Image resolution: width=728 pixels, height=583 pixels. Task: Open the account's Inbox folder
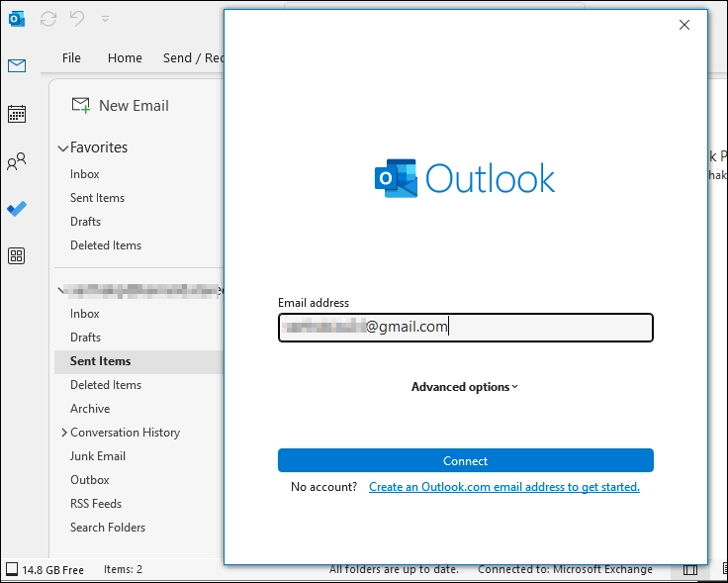[85, 314]
